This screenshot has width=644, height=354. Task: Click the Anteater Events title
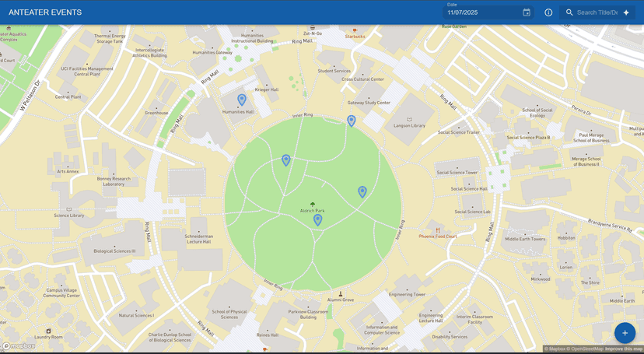coord(45,12)
